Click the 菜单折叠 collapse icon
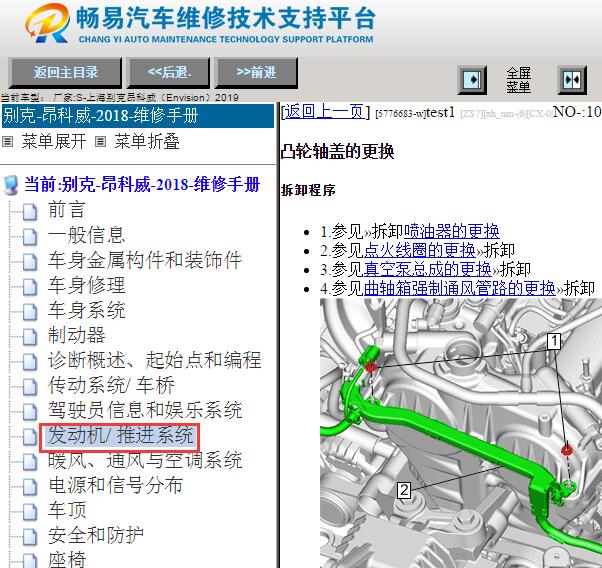This screenshot has height=568, width=602. [100, 142]
